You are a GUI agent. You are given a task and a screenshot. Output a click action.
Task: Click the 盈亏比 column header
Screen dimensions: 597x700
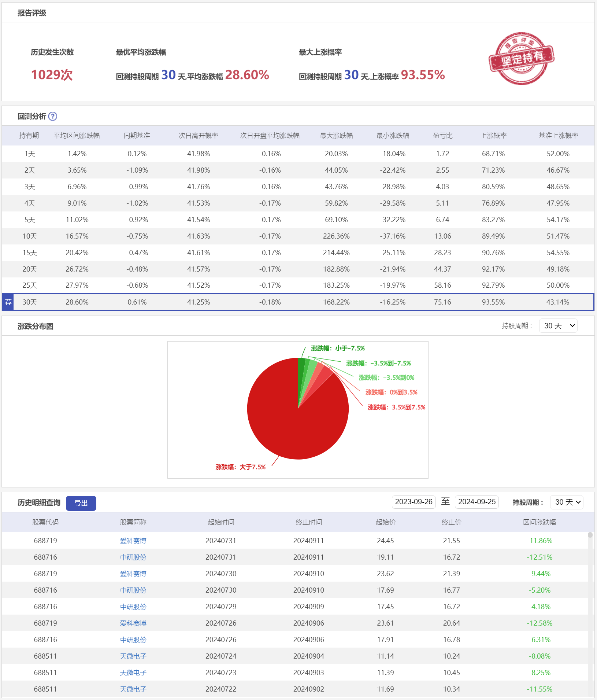click(442, 136)
